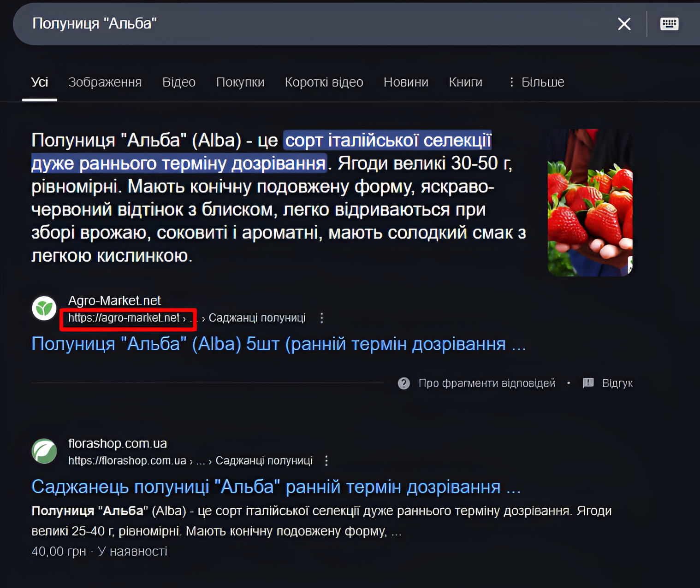This screenshot has width=700, height=588.
Task: Click the question mark icon about snippets
Action: 404,383
